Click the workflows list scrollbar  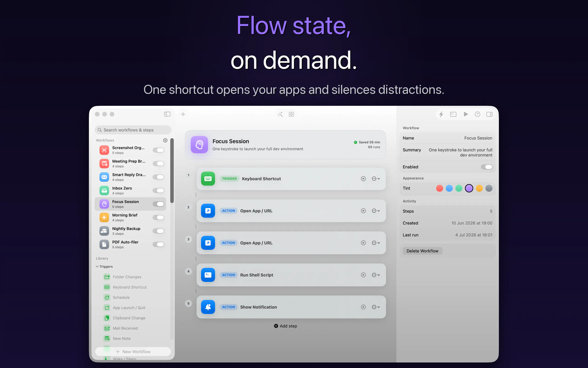click(x=172, y=170)
